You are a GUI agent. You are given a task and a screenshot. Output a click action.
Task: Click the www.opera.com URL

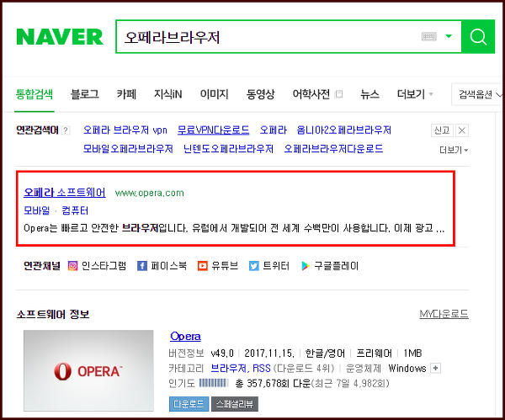(x=150, y=193)
